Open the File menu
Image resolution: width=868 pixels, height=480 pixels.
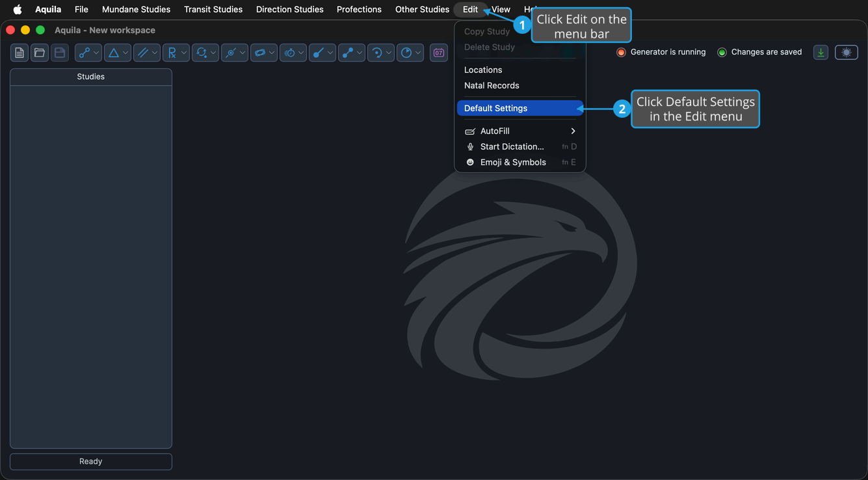pyautogui.click(x=81, y=9)
